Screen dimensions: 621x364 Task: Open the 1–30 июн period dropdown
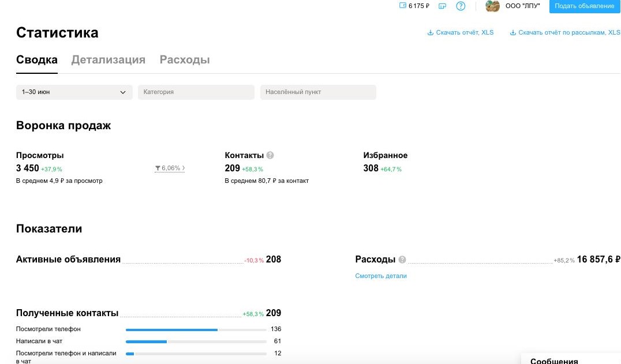pyautogui.click(x=74, y=92)
